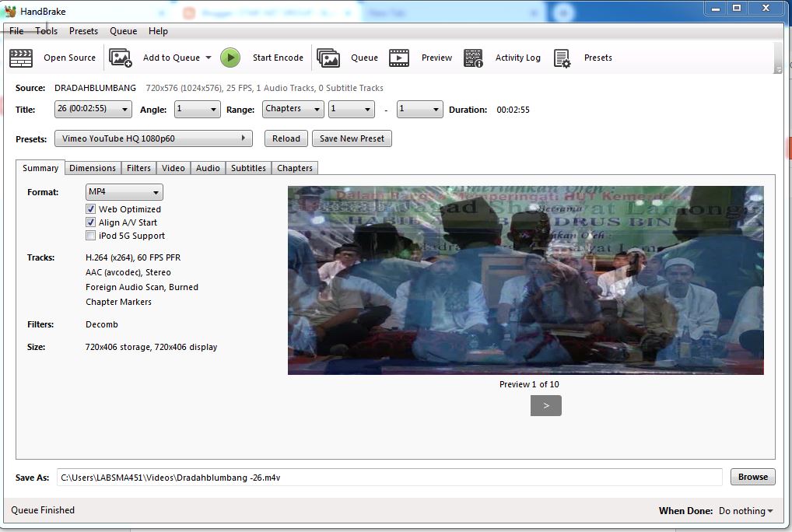
Task: Open the When Done dropdown Do nothing
Action: coord(745,511)
